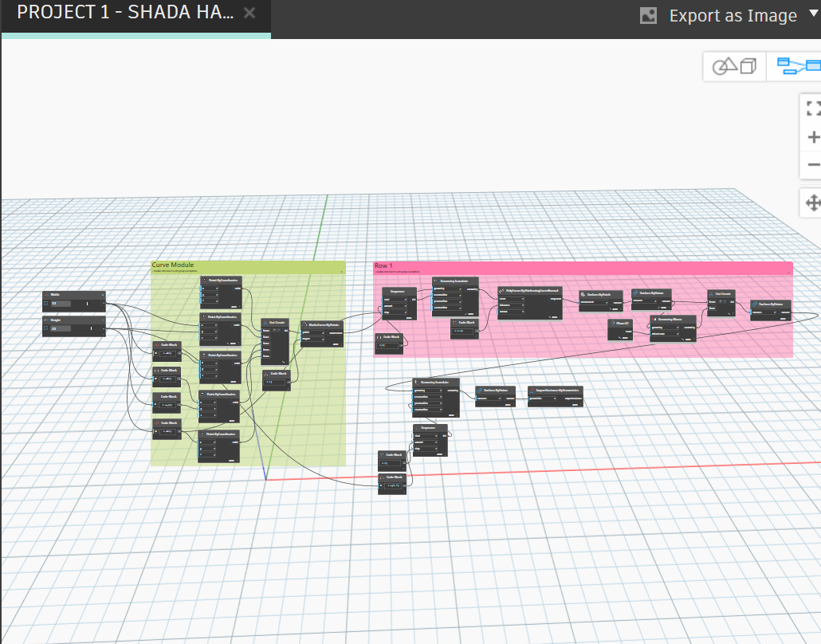
Task: Select the Surface.ByPatch node header
Action: point(600,295)
